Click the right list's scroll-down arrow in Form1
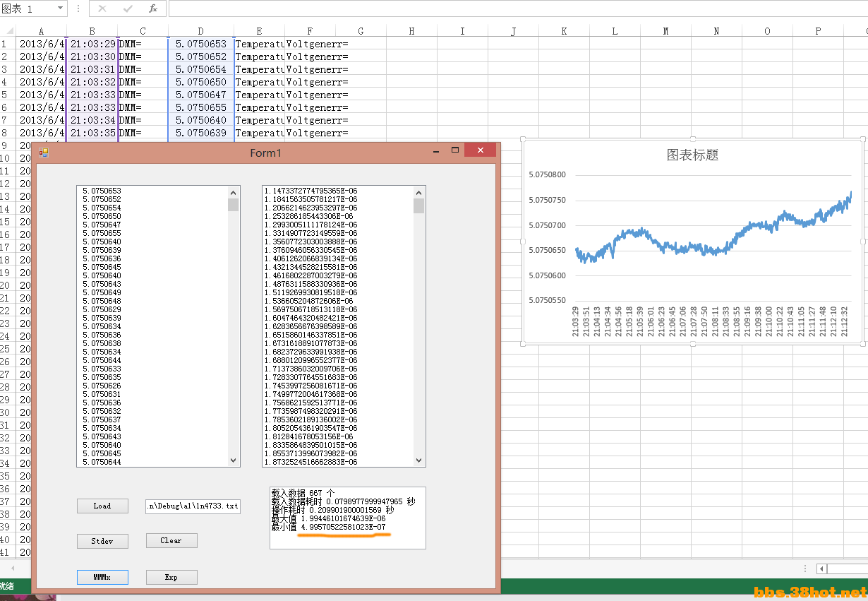Screen dimensions: 868x601 (x=419, y=460)
